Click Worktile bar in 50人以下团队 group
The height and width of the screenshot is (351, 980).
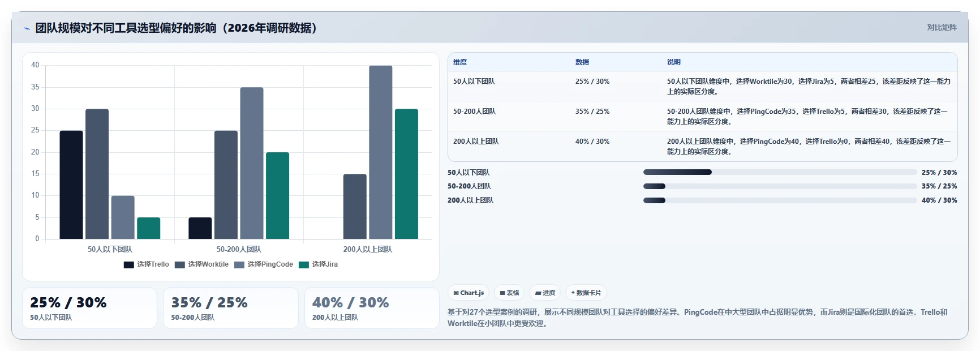tap(97, 174)
